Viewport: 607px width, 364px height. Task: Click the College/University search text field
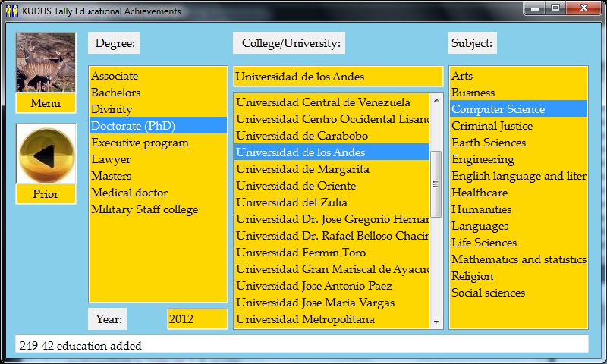click(338, 77)
